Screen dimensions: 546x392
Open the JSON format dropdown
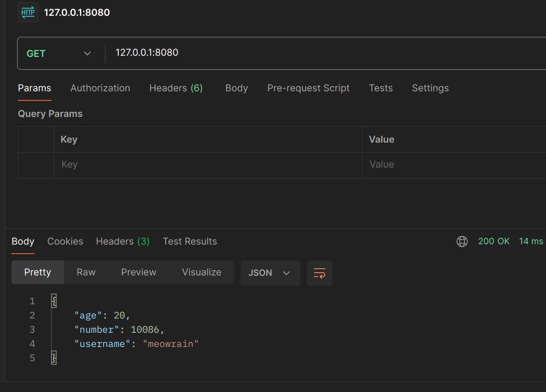pos(270,273)
